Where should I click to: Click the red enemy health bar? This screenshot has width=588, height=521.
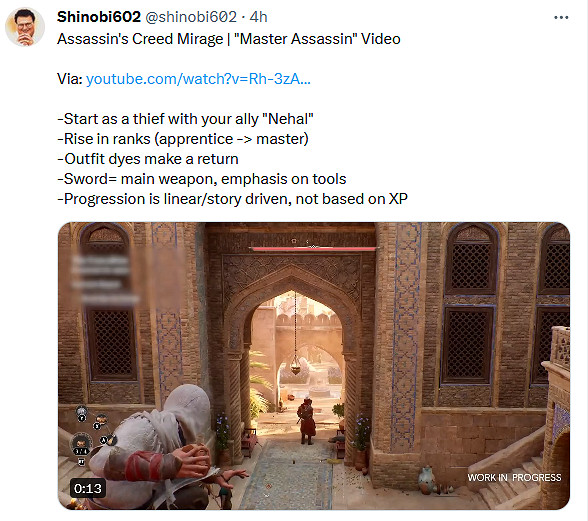point(314,248)
